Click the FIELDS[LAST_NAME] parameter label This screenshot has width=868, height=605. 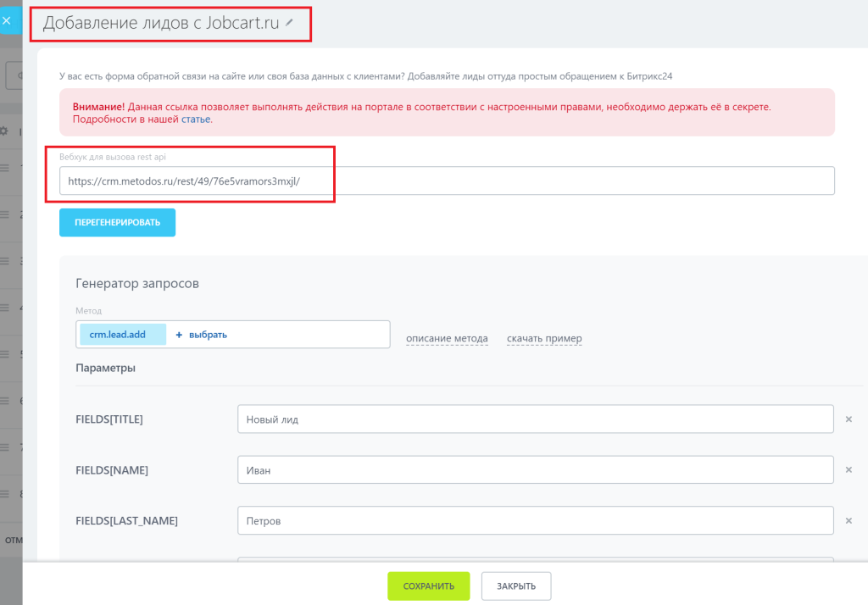click(x=127, y=521)
